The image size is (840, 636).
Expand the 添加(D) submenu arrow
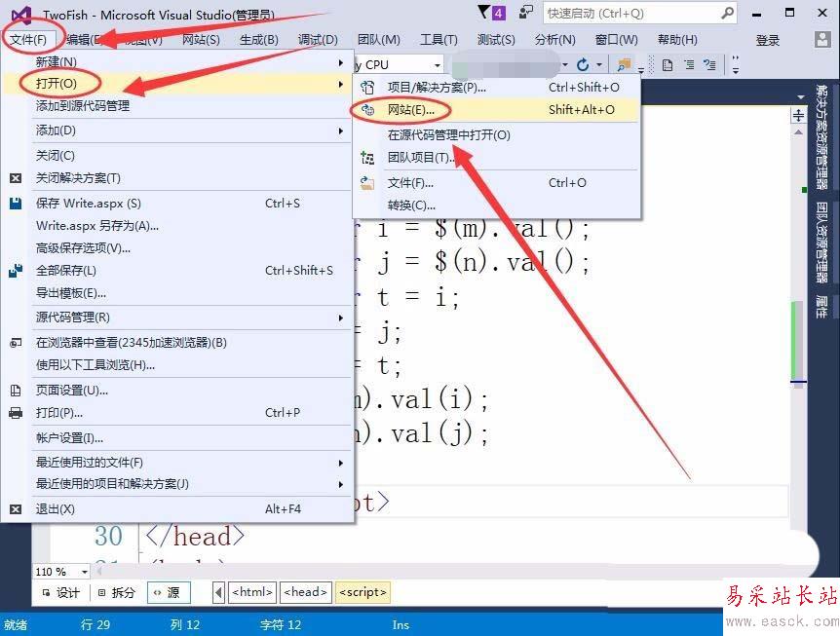[341, 131]
